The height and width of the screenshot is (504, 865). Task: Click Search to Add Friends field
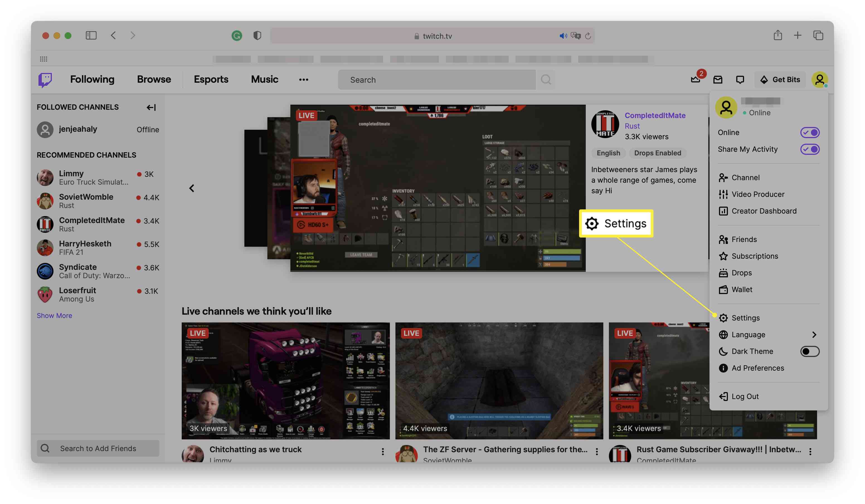click(x=98, y=448)
